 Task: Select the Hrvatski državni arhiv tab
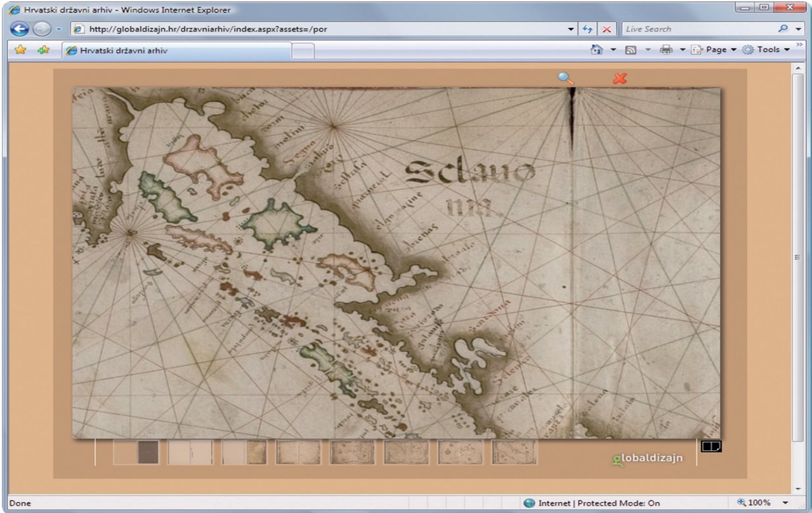[176, 51]
